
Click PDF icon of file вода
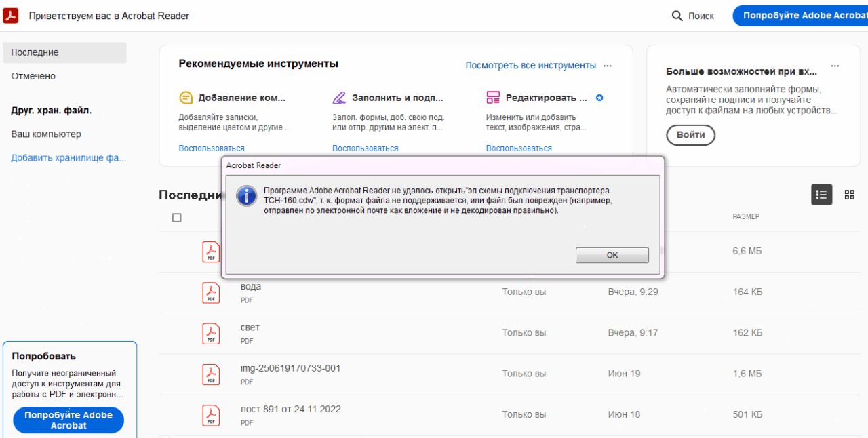tap(211, 292)
